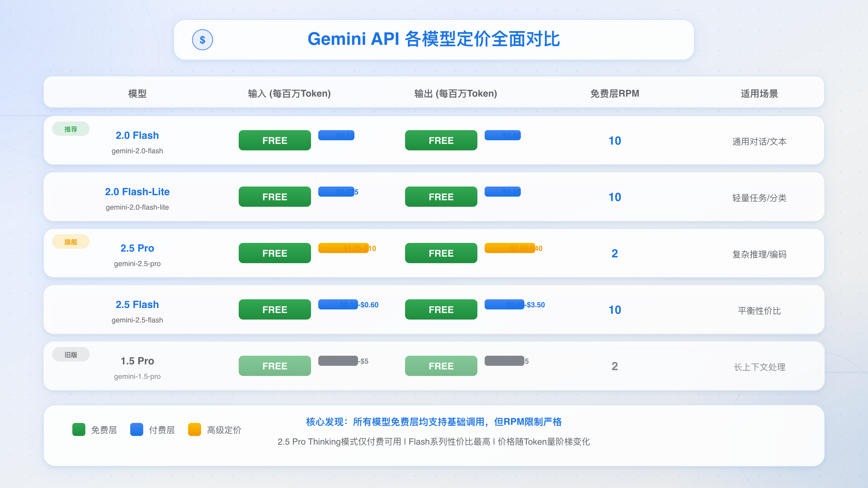Click the 2.5 Flash model name

137,304
